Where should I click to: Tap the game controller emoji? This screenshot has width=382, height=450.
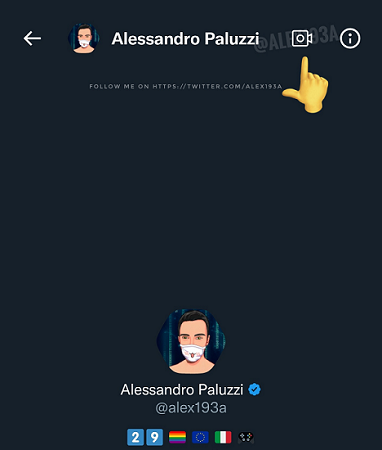246,437
